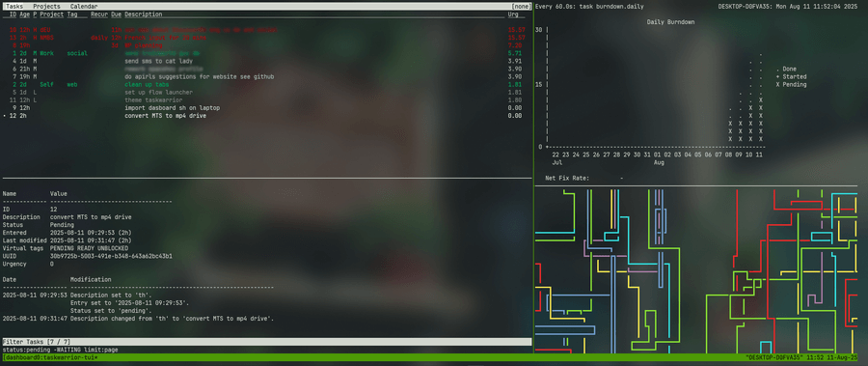Click the tmux 'dashboard0:taskwarrior-tui' window label

[50, 358]
